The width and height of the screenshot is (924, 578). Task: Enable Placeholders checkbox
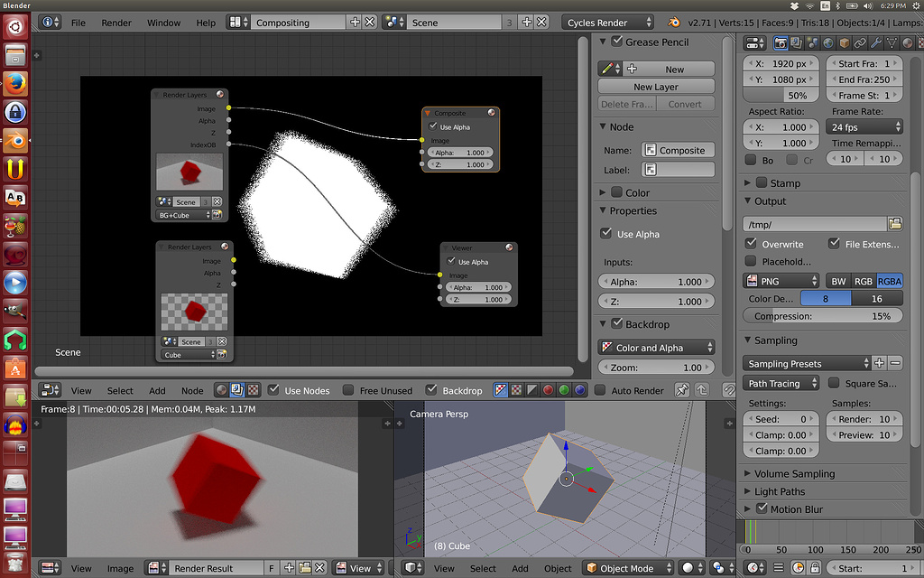(751, 261)
